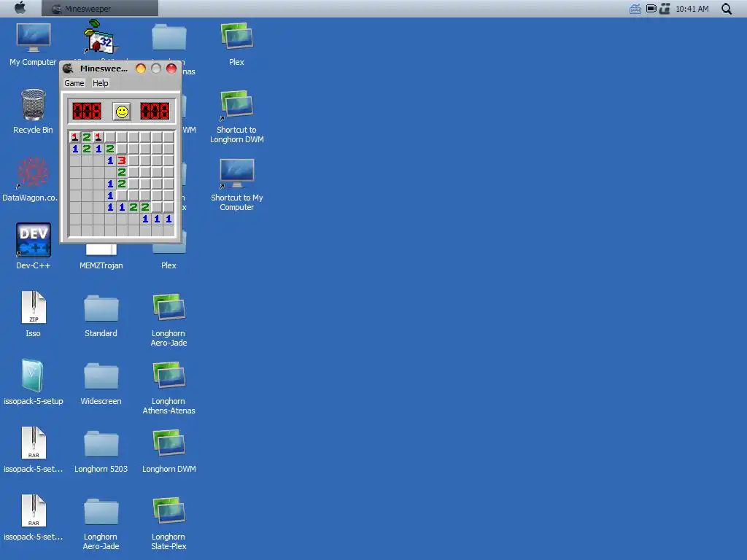
Task: Click the blue 1 cell left of the red 3
Action: [x=110, y=160]
